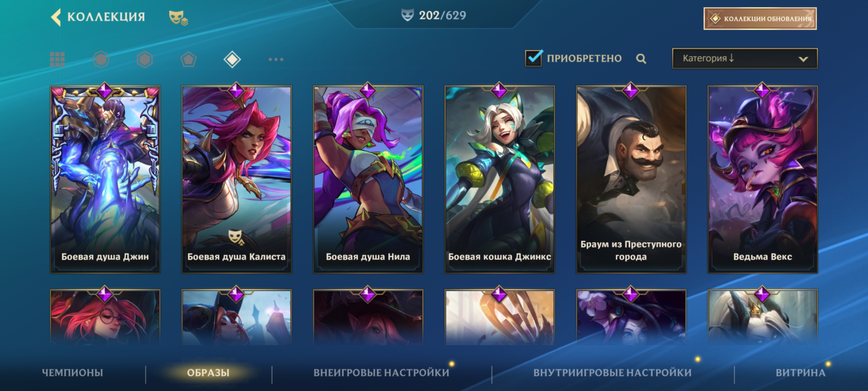Go to the Витрина tab

click(x=800, y=373)
